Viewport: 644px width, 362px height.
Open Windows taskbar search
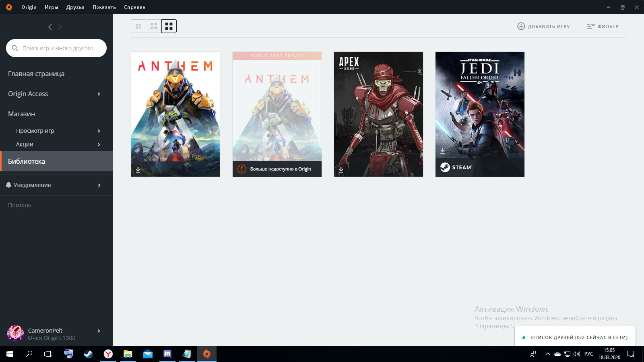pos(29,354)
